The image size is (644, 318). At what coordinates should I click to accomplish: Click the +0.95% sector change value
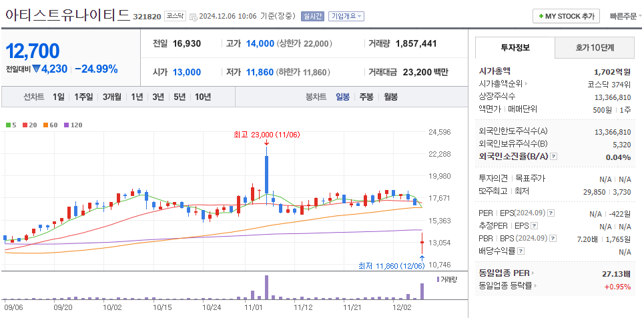click(617, 287)
